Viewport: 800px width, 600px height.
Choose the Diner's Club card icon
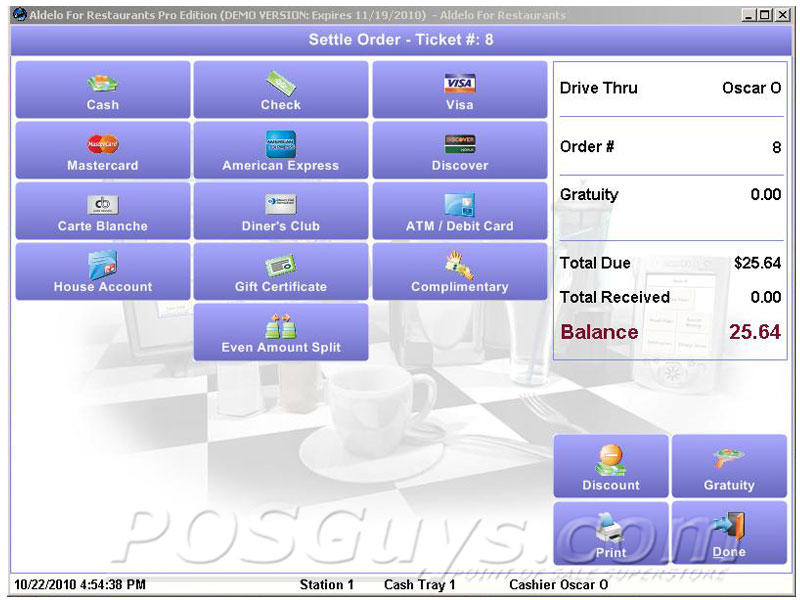281,205
